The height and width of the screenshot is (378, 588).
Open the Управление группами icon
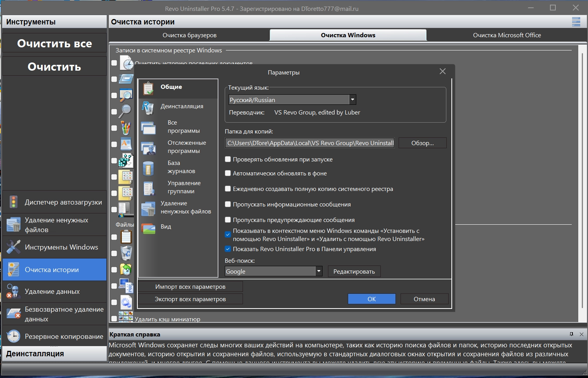148,188
